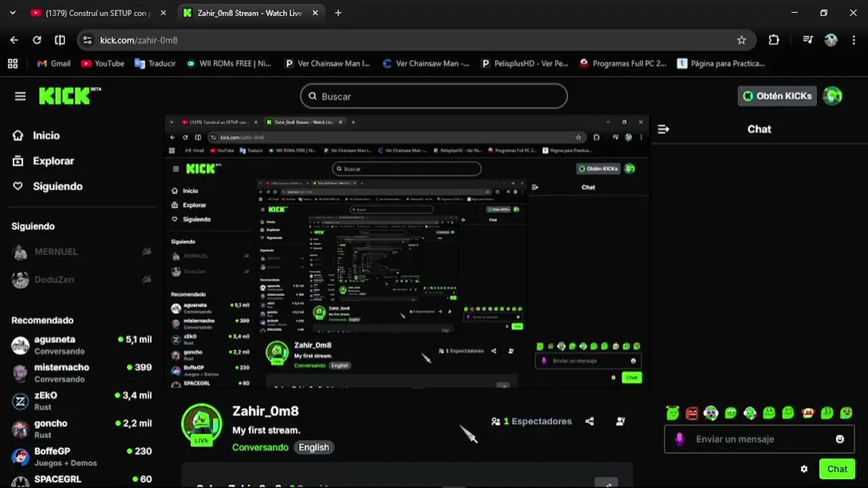This screenshot has height=488, width=868.
Task: Insert the red angry emote
Action: 692,412
